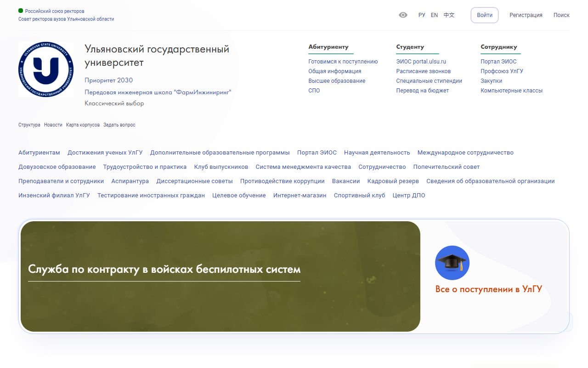This screenshot has width=588, height=368.
Task: Open Интернет-магазин navigation link
Action: tap(300, 195)
